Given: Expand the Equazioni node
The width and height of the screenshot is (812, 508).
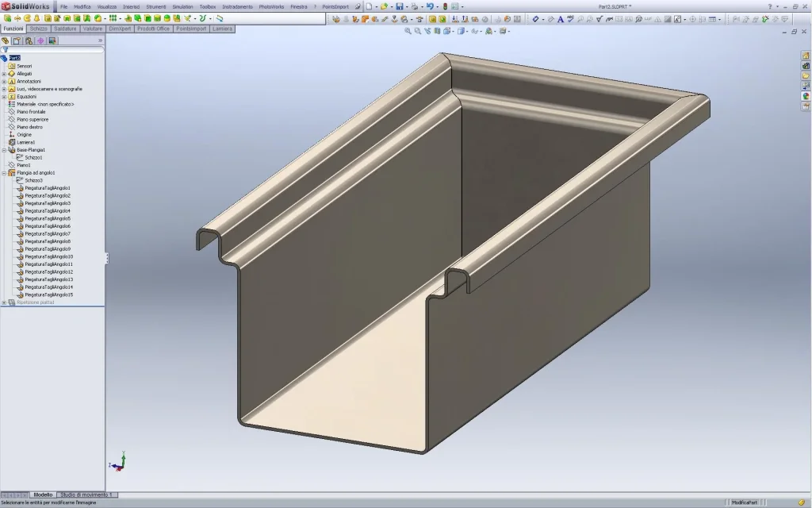Looking at the screenshot, I should [4, 96].
